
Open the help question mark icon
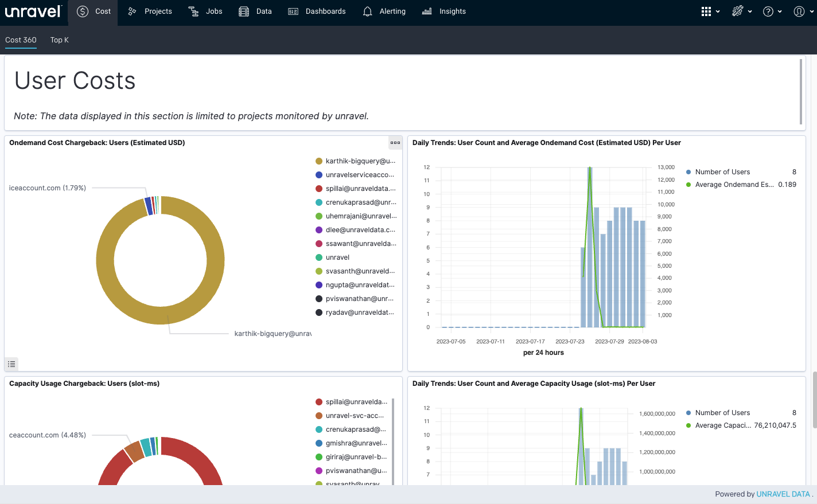(768, 11)
